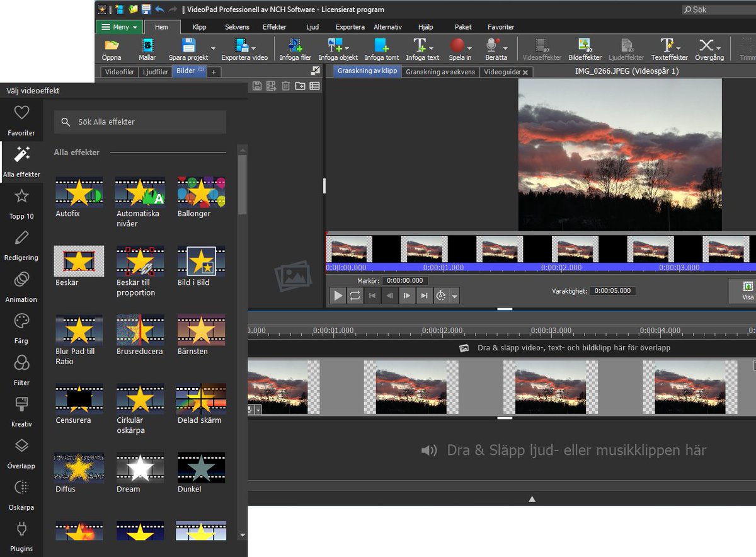Click Infoga text icon

click(419, 45)
